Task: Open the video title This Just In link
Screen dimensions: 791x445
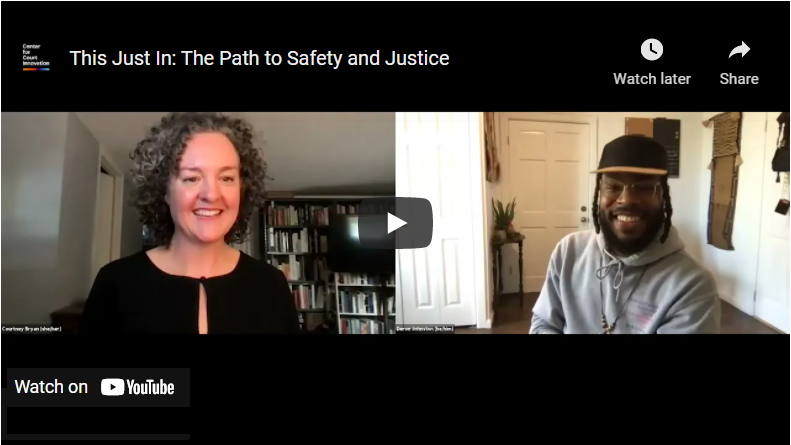Action: [x=259, y=58]
